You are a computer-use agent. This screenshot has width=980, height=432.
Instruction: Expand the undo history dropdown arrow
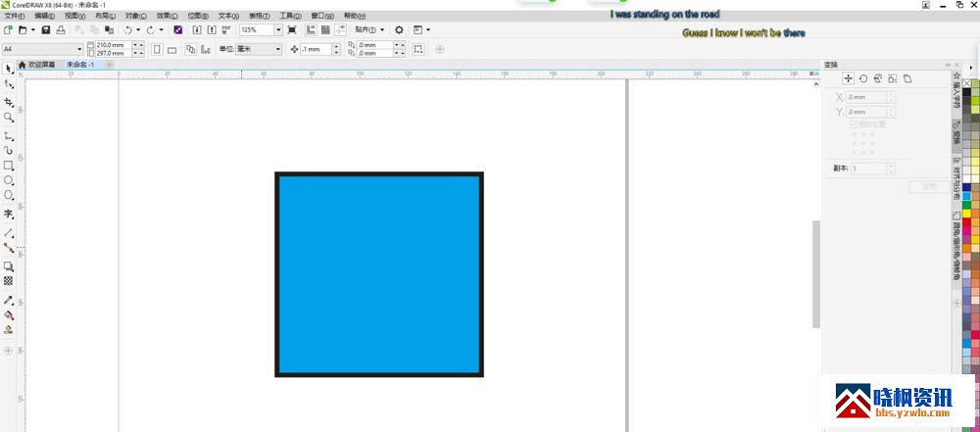coord(138,29)
